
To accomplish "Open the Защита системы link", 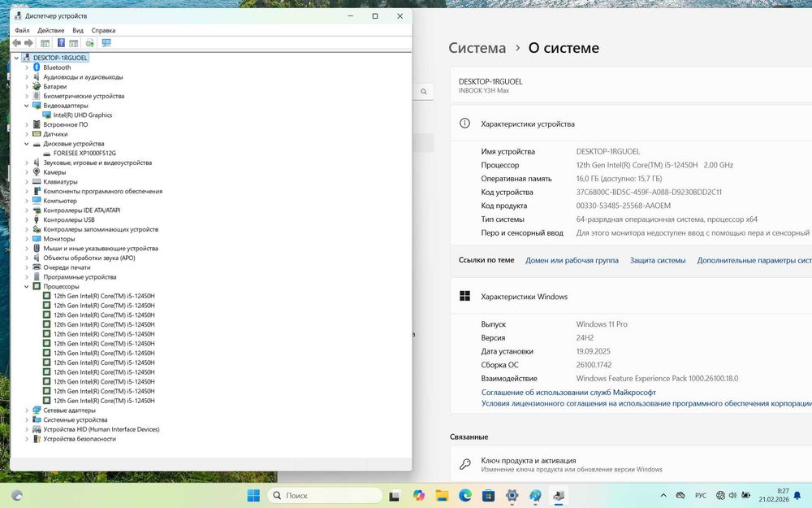I will (x=658, y=260).
